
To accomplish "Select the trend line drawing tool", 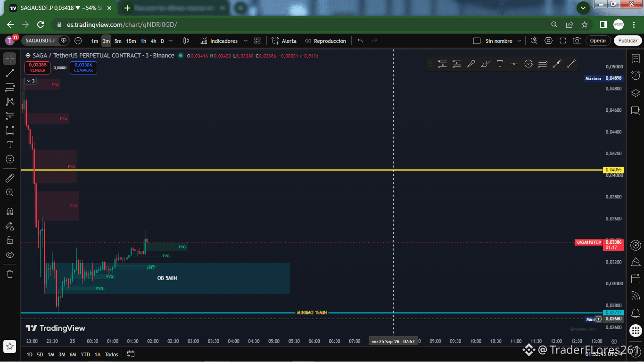I will [x=10, y=73].
